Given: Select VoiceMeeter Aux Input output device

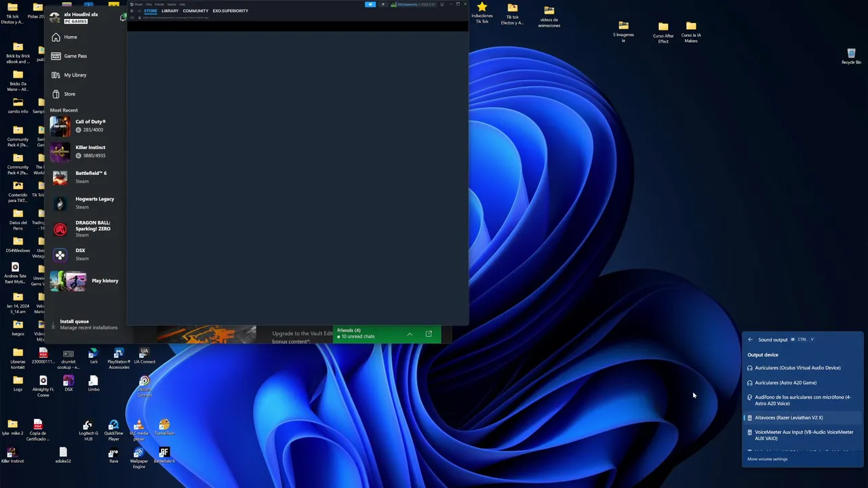Looking at the screenshot, I should pyautogui.click(x=803, y=435).
